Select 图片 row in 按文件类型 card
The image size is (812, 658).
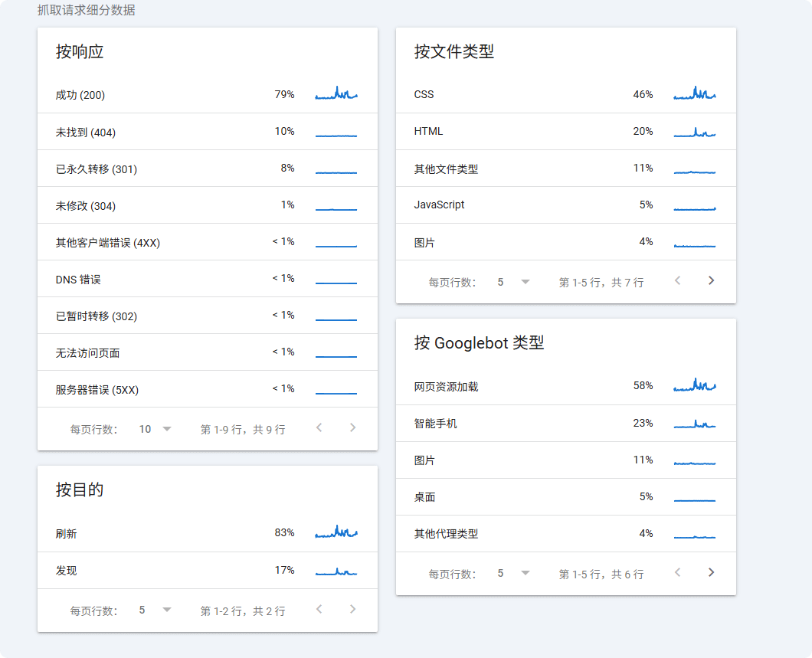(x=565, y=242)
